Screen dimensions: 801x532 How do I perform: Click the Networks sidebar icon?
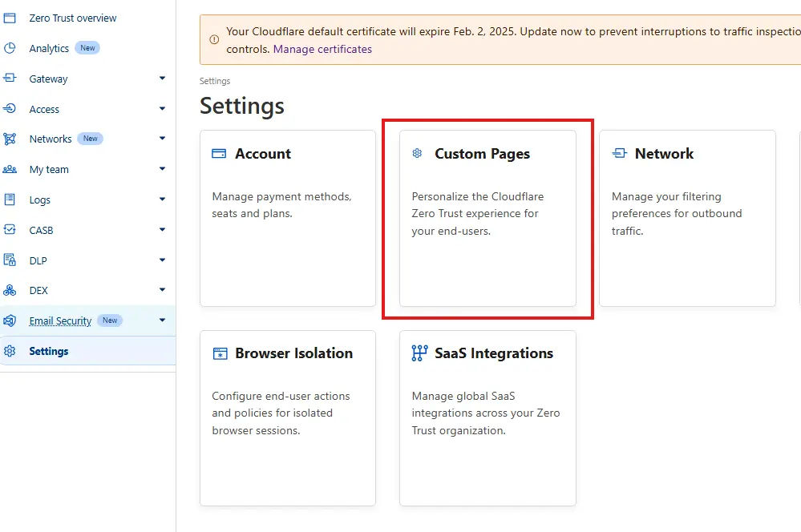pos(10,139)
